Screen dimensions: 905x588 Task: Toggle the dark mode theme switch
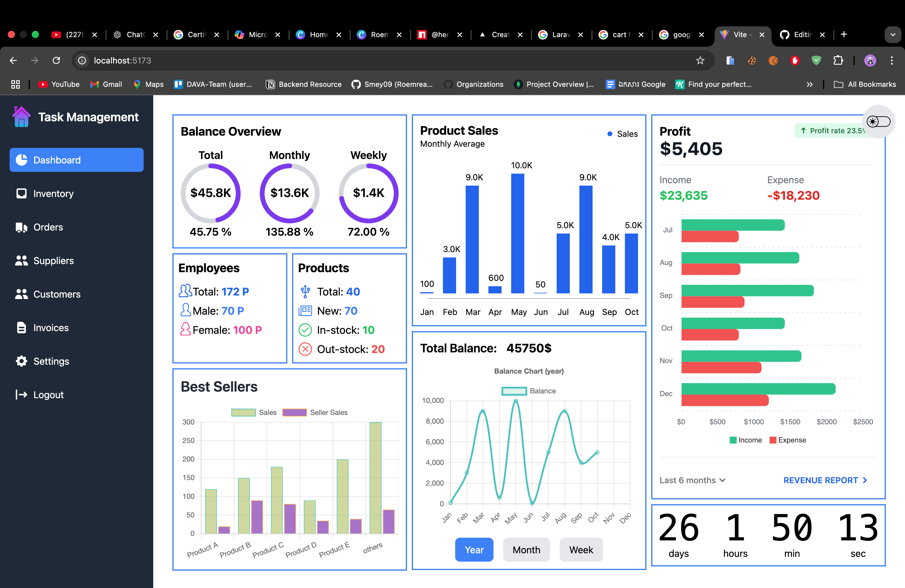[x=878, y=122]
